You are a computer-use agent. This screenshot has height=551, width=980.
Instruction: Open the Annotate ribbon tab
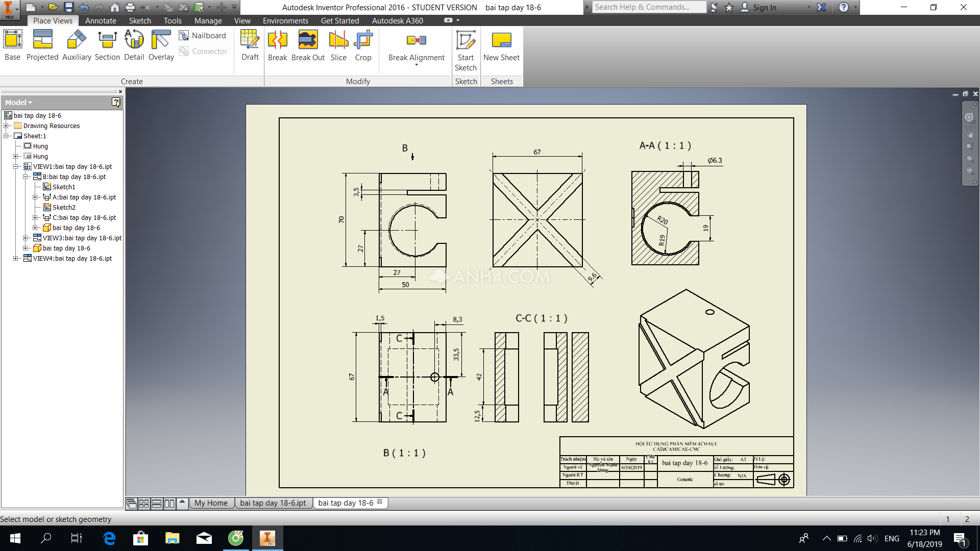coord(101,21)
